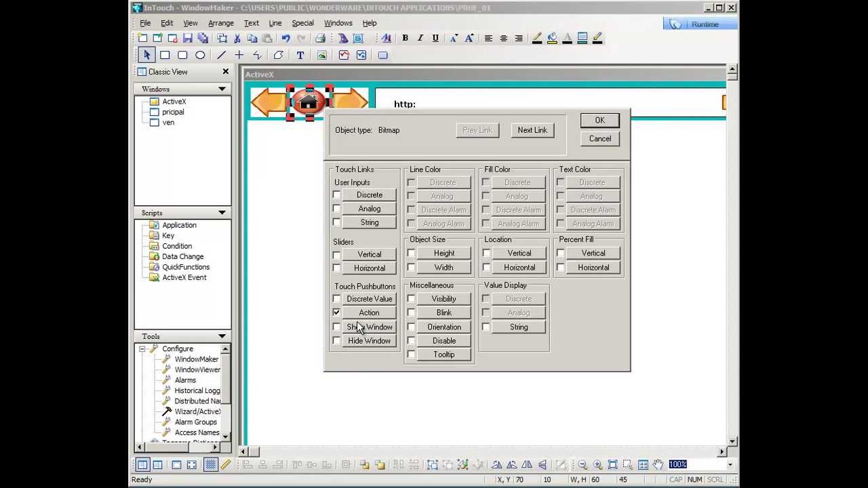
Task: Expand the Scripts panel dropdown arrow
Action: [222, 213]
